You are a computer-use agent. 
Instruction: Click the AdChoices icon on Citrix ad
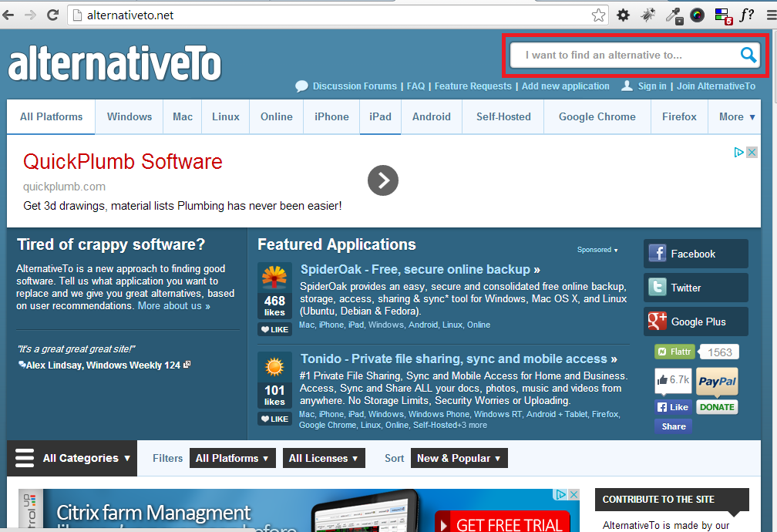coord(561,494)
